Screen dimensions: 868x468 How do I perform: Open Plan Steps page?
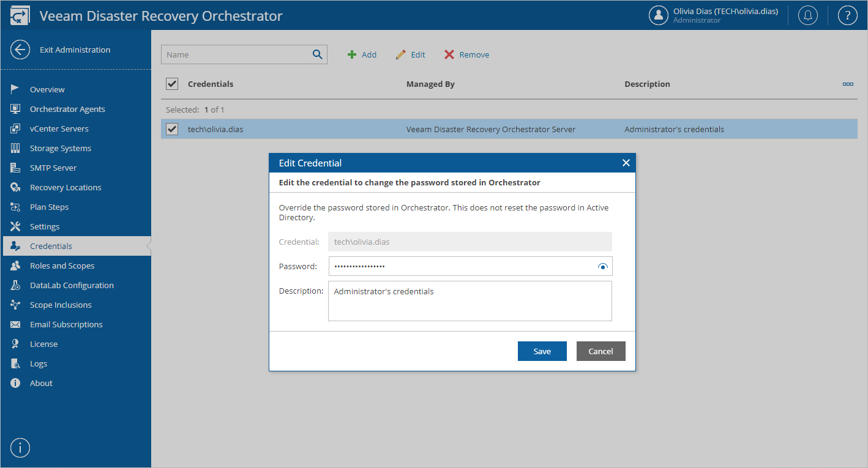49,207
